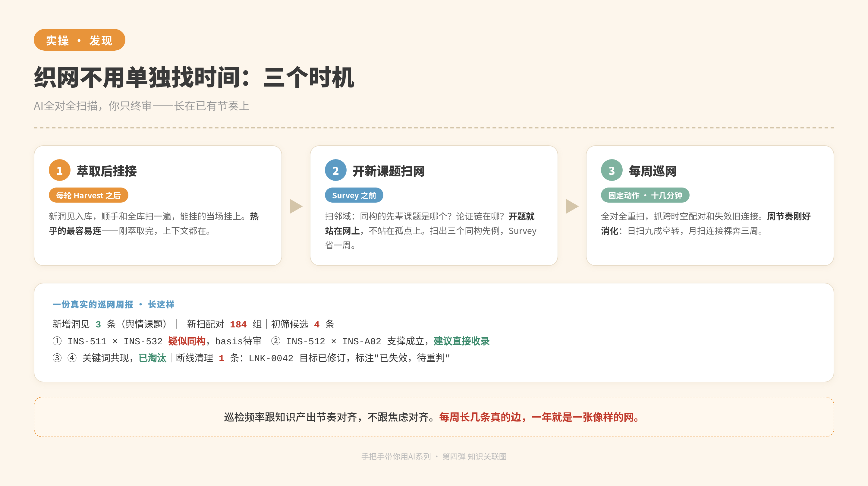Click the red text 疑似同构
Image resolution: width=868 pixels, height=486 pixels.
click(187, 341)
